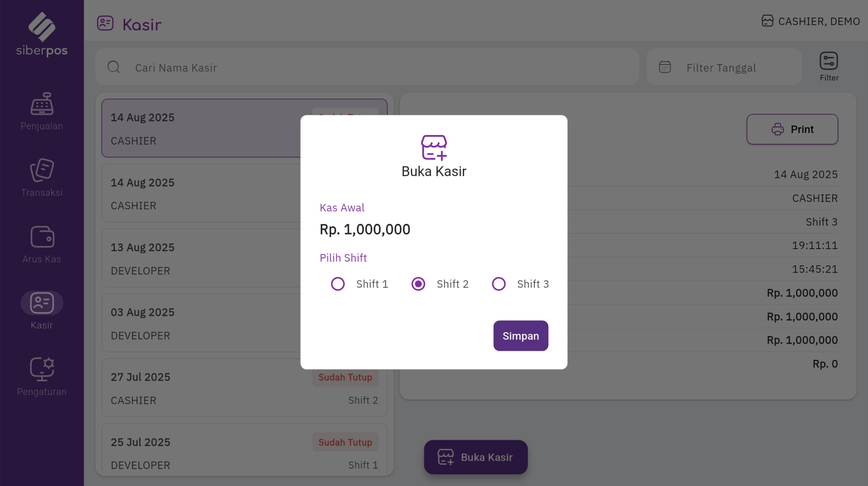Open Penjualan cash register icon in sidebar
The width and height of the screenshot is (868, 486).
pos(42,104)
